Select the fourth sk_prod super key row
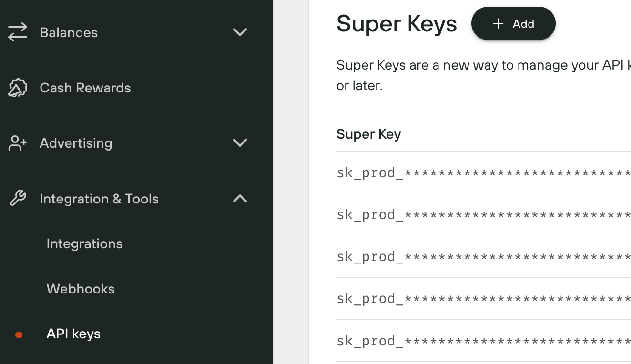 (483, 299)
